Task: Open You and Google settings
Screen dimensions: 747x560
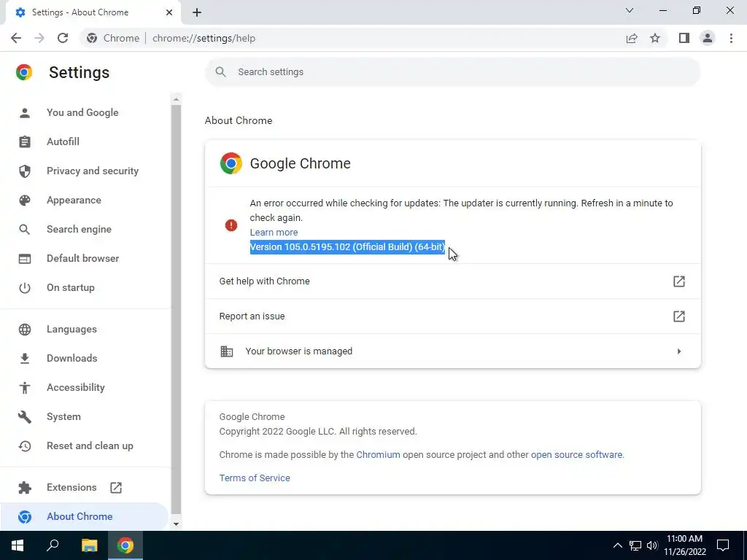Action: (x=82, y=112)
